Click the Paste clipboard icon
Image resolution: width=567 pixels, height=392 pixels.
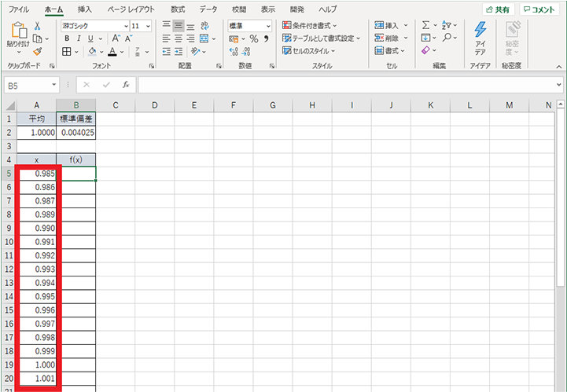pyautogui.click(x=18, y=31)
